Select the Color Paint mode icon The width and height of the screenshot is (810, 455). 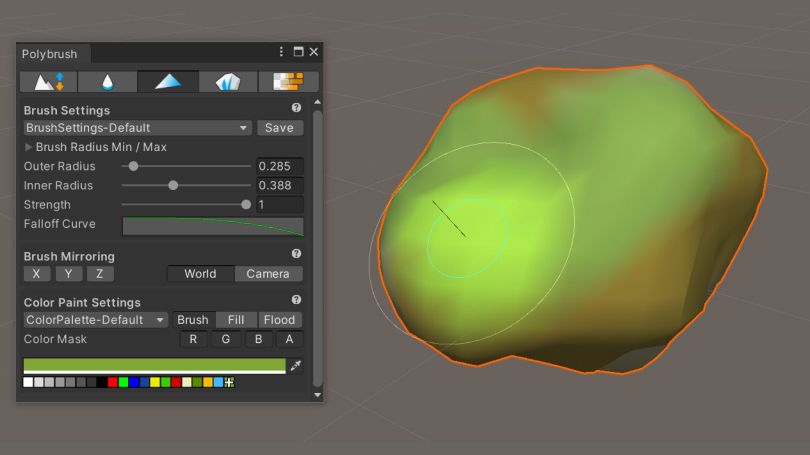pos(168,82)
